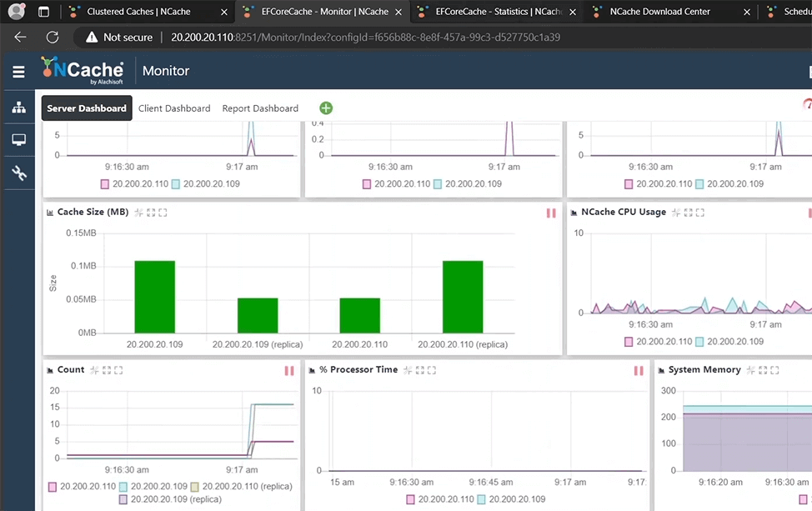
Task: Toggle 20.200.20.110 in % Processor Time legend
Action: (440, 499)
